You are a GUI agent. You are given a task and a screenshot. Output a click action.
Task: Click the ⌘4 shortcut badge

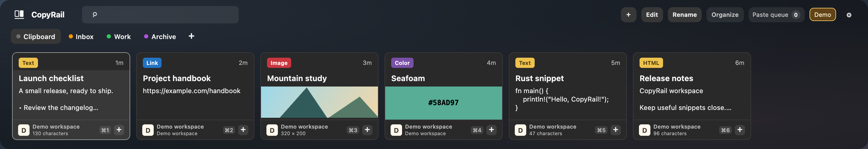[x=477, y=130]
